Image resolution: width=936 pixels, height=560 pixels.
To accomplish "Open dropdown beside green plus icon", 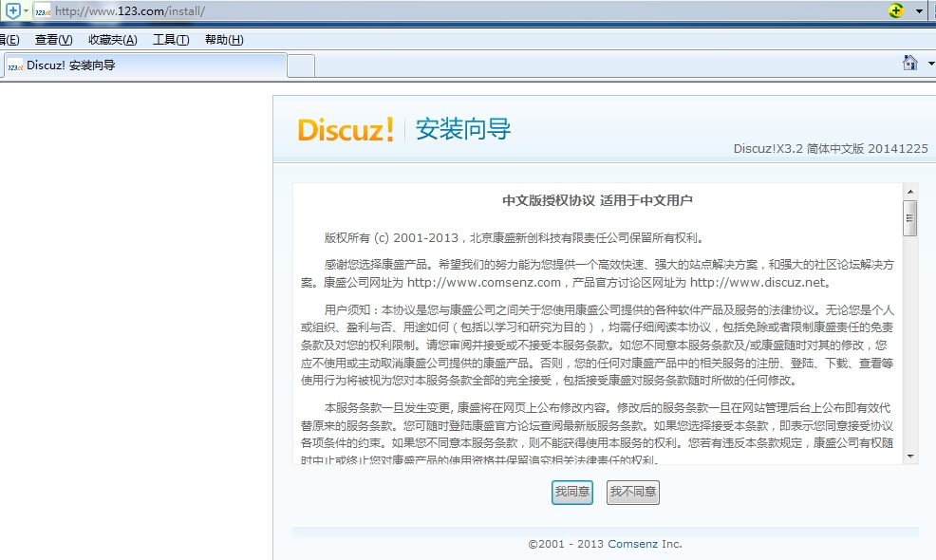I will tap(919, 11).
